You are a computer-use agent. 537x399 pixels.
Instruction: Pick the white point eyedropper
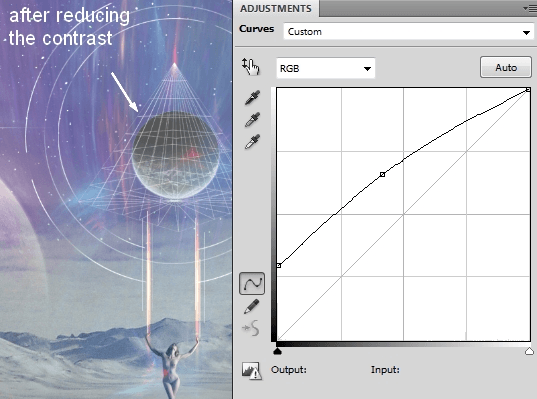pos(252,141)
